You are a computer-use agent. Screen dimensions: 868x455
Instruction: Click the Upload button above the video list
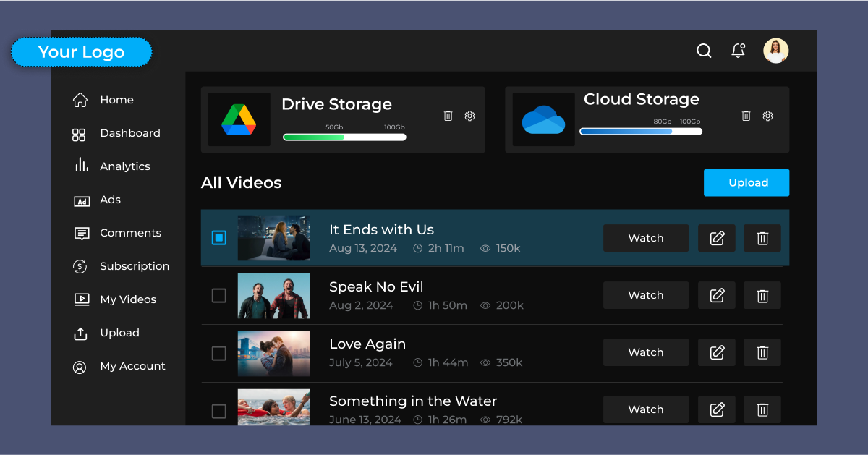click(746, 182)
